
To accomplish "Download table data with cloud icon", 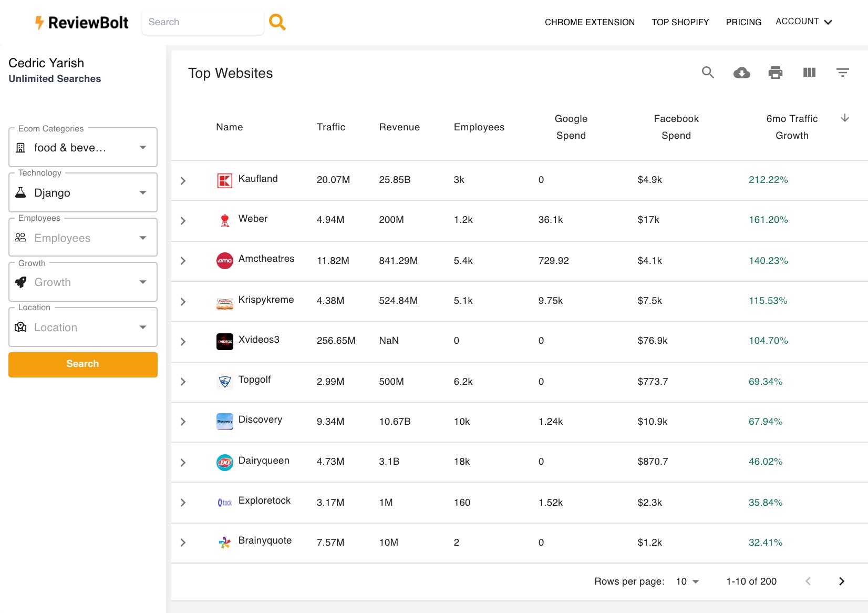I will point(741,73).
